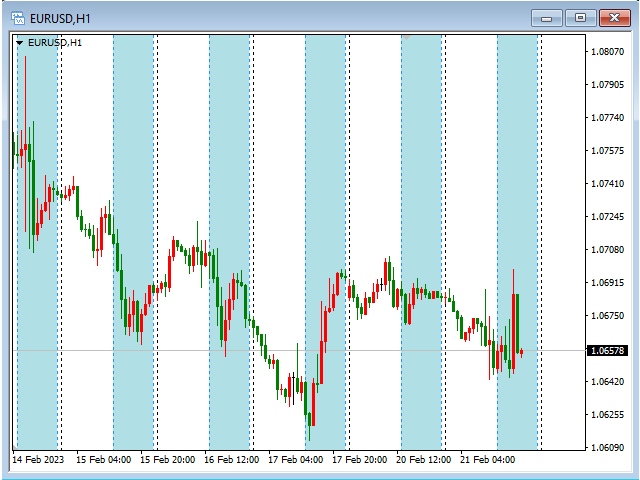
Task: Minimize the EURUSD,H1 chart window
Action: pyautogui.click(x=547, y=17)
